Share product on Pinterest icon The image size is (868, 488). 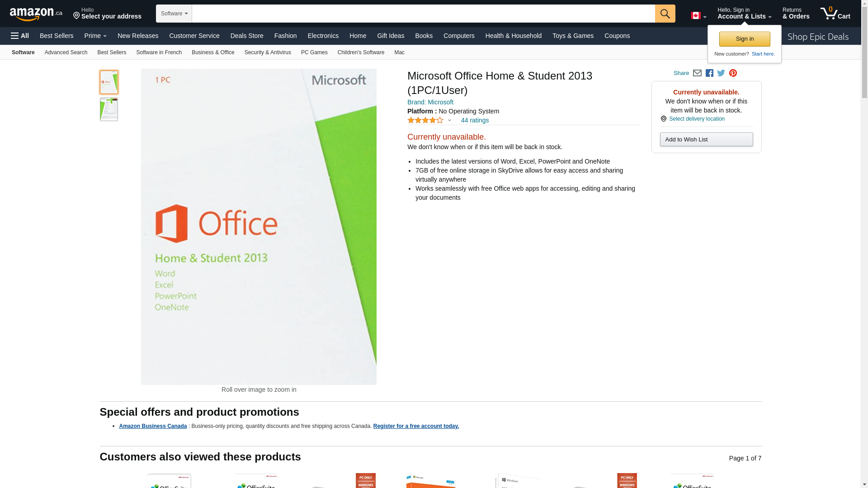(x=733, y=73)
